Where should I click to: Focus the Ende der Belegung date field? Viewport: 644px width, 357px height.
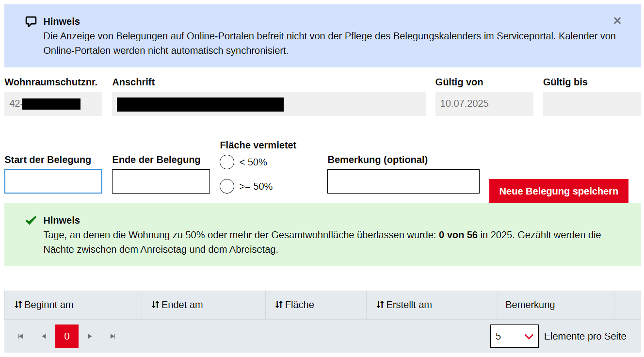(161, 181)
